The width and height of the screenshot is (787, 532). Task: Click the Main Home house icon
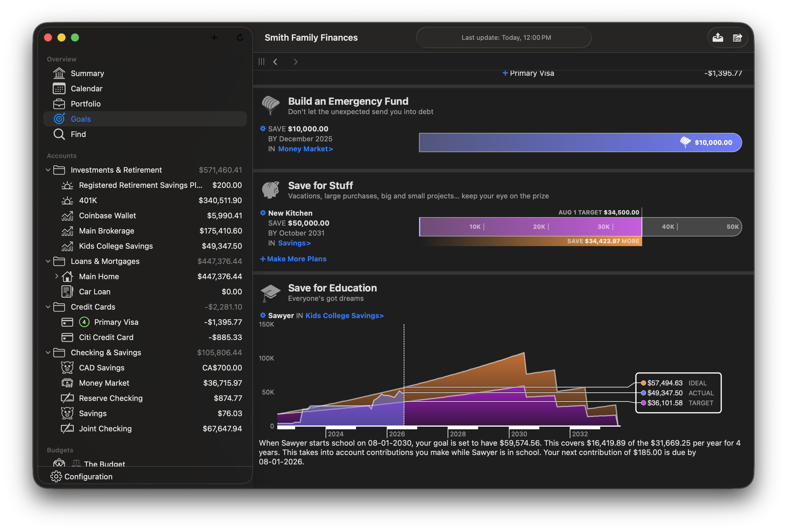pyautogui.click(x=67, y=276)
